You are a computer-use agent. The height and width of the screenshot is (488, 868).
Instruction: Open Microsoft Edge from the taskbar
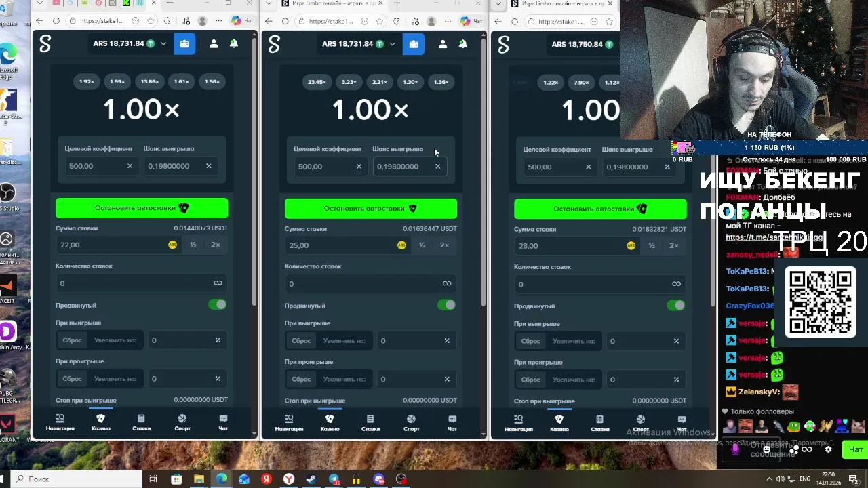(x=221, y=479)
